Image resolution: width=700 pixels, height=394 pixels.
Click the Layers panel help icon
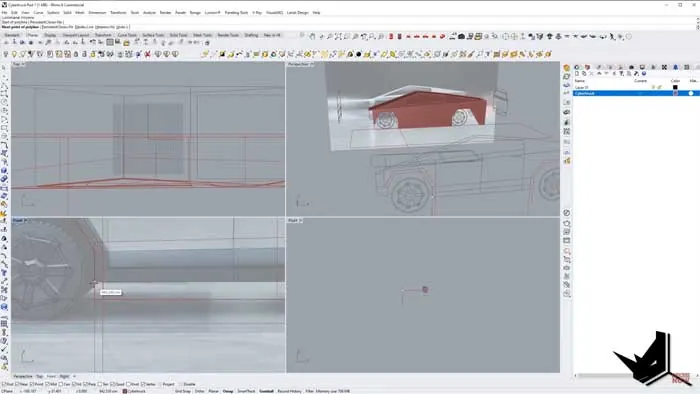[644, 74]
